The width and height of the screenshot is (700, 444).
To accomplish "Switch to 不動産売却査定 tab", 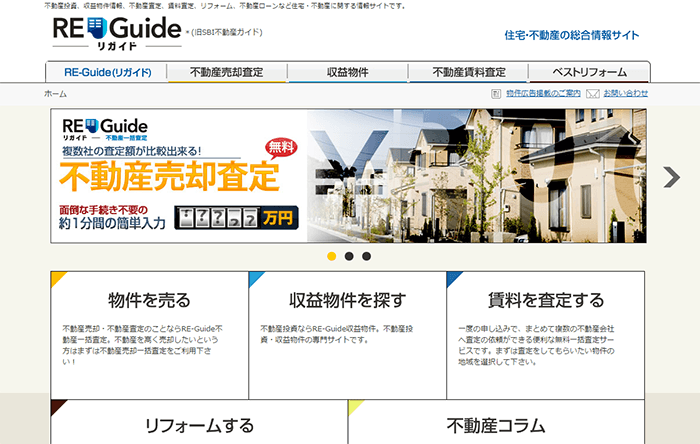I will click(227, 72).
